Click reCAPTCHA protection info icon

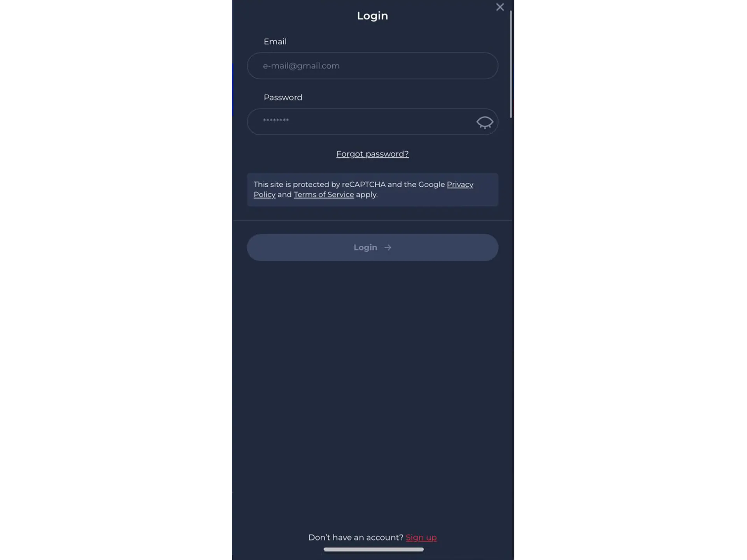coord(372,189)
